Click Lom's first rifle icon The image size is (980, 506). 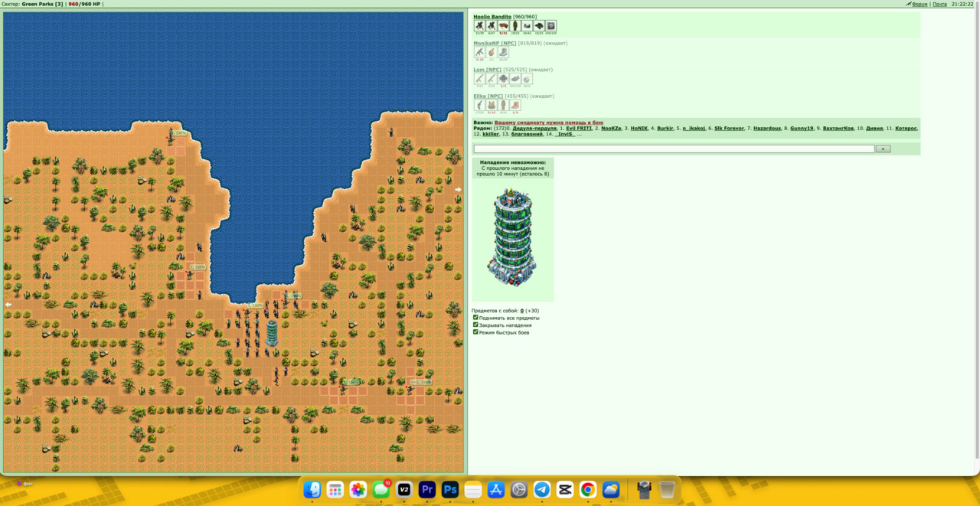pyautogui.click(x=479, y=79)
